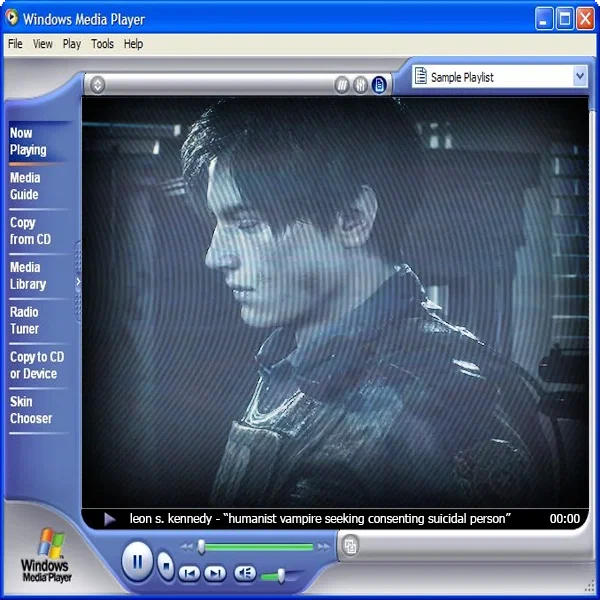This screenshot has width=600, height=600.
Task: Click the playlist document icon in the dropdown
Action: click(x=421, y=76)
